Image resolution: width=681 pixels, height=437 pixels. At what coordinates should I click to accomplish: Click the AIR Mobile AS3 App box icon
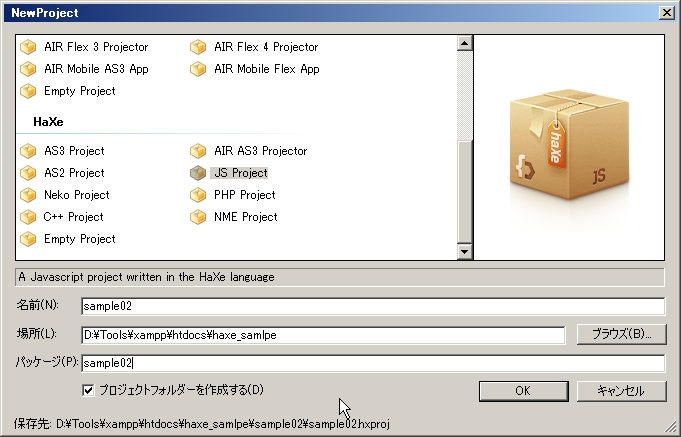tap(28, 69)
